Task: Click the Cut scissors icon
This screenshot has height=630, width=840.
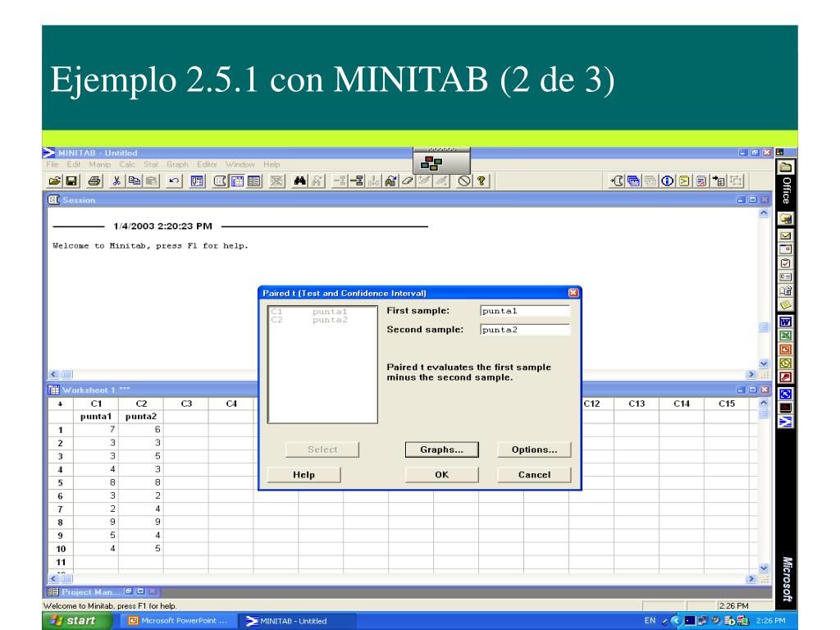Action: (x=116, y=181)
